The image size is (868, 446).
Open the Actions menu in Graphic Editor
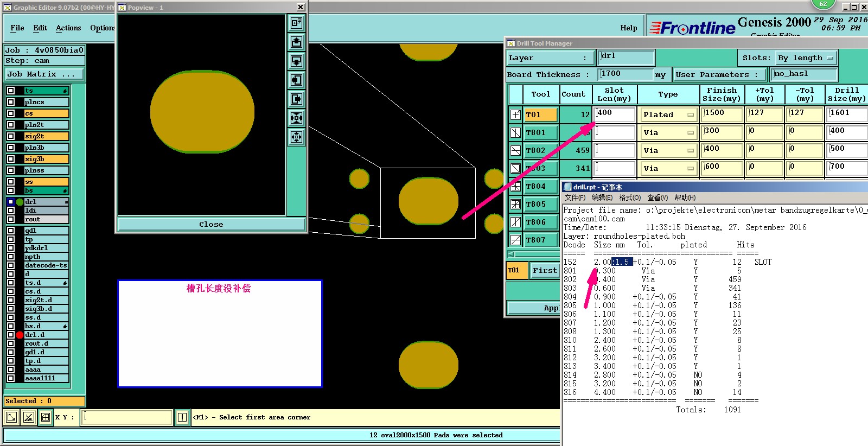[68, 28]
